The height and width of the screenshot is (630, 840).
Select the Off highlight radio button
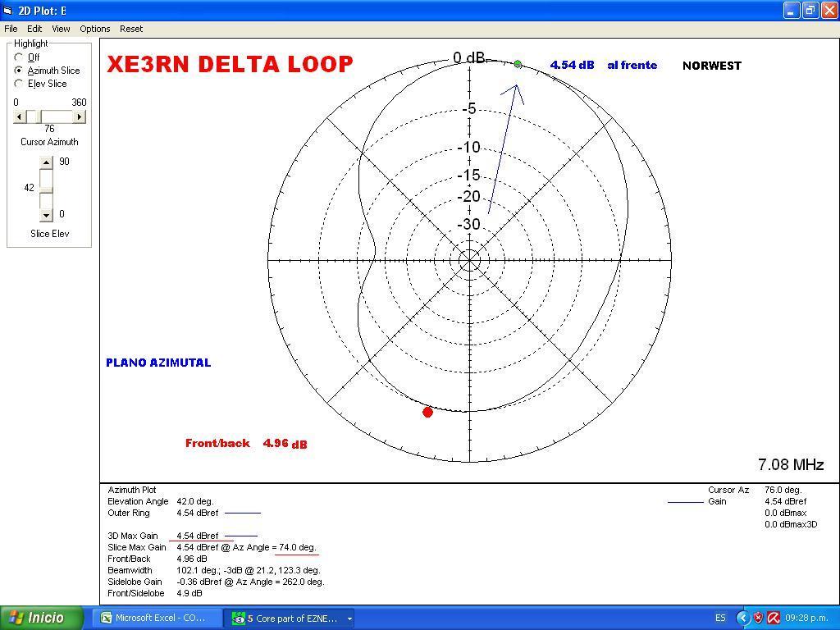19,57
